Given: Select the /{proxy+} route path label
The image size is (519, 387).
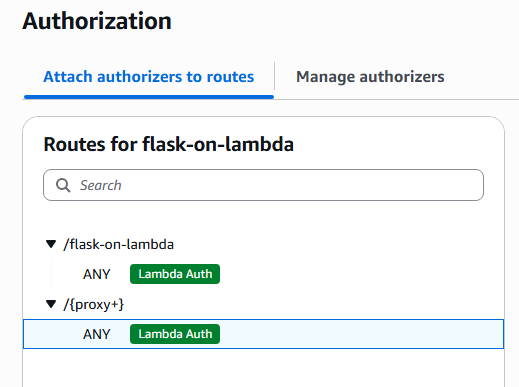Looking at the screenshot, I should pyautogui.click(x=94, y=304).
